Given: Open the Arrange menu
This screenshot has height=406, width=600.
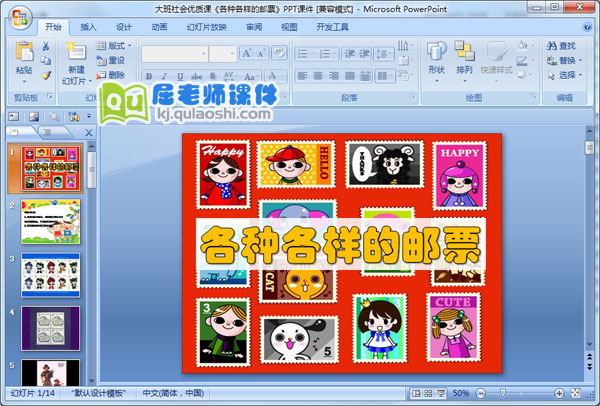Looking at the screenshot, I should pos(464,61).
